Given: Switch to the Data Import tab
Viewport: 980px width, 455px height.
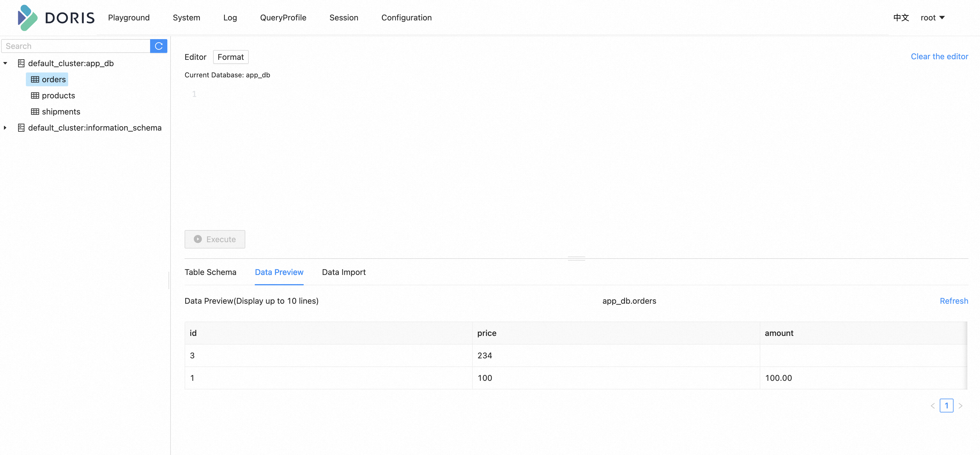Looking at the screenshot, I should pos(344,272).
